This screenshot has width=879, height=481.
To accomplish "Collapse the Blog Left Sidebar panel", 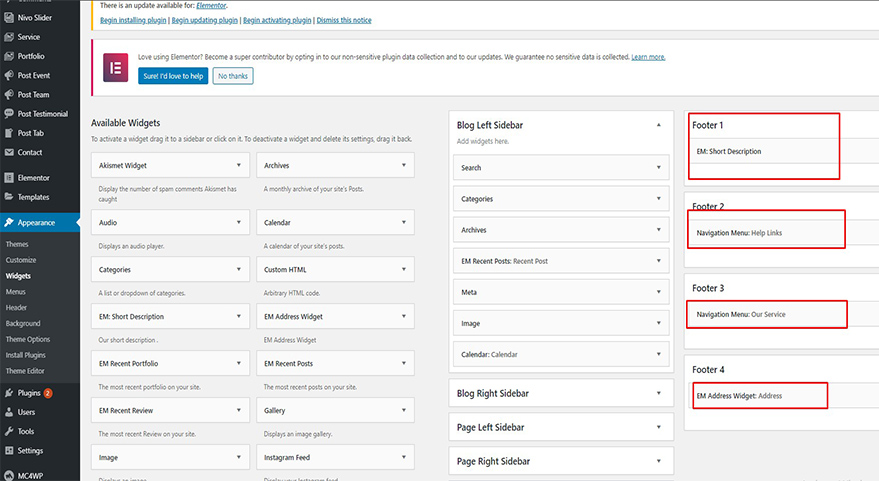I will (658, 125).
